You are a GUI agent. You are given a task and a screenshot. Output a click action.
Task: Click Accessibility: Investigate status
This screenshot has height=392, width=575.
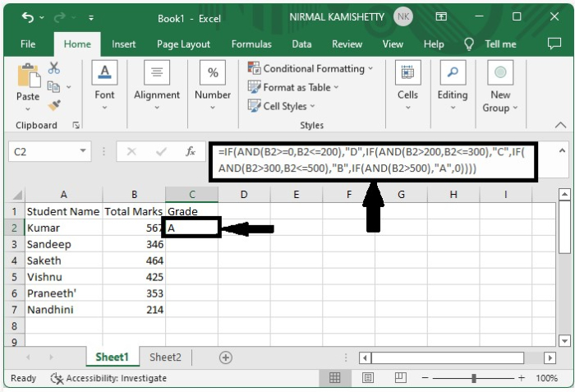(108, 378)
